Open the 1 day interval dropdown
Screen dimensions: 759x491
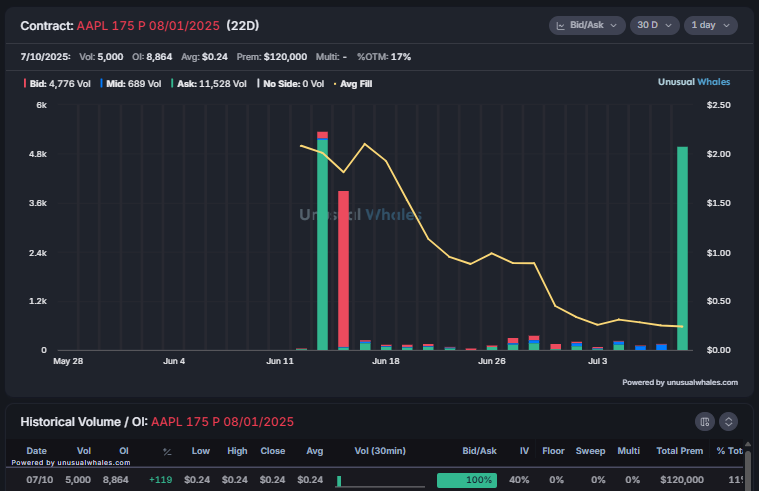click(710, 25)
